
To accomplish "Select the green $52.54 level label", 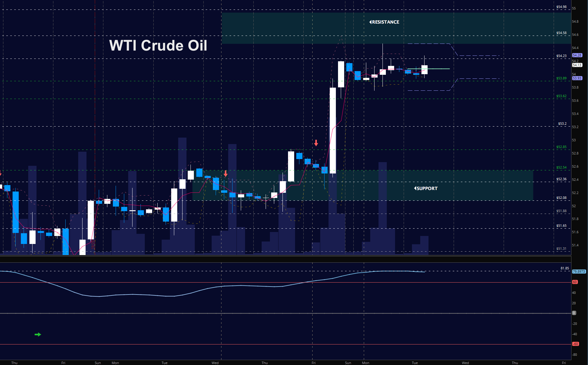I will pos(561,167).
